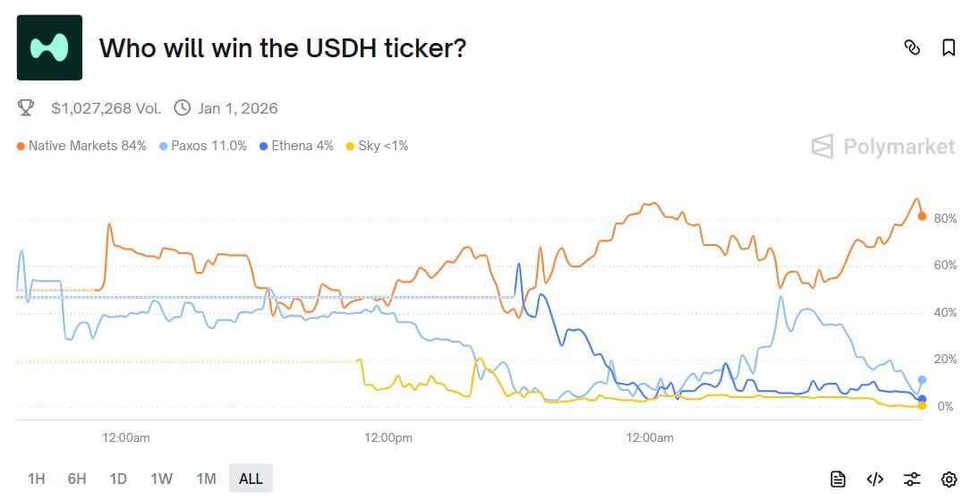Image resolution: width=980 pixels, height=500 pixels.
Task: Switch chart to 6H range
Action: (77, 479)
